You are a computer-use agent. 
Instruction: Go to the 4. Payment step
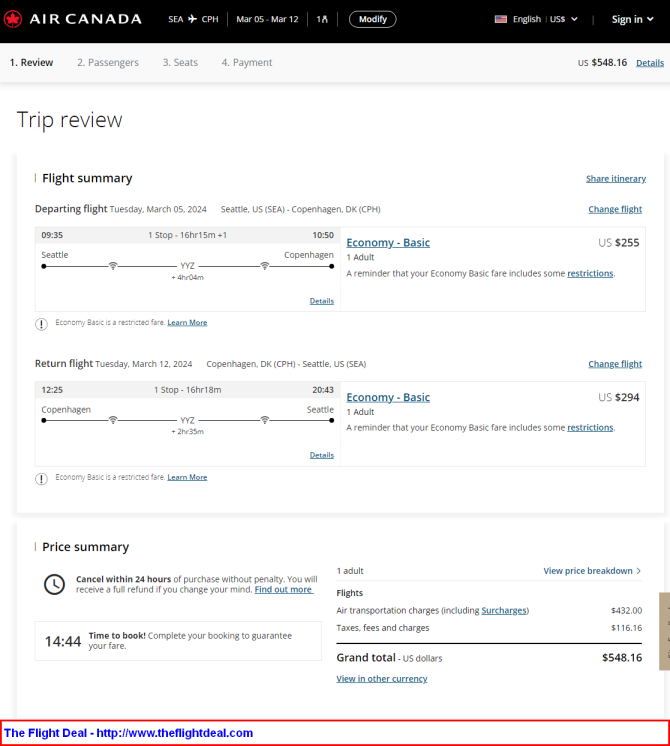[x=247, y=62]
